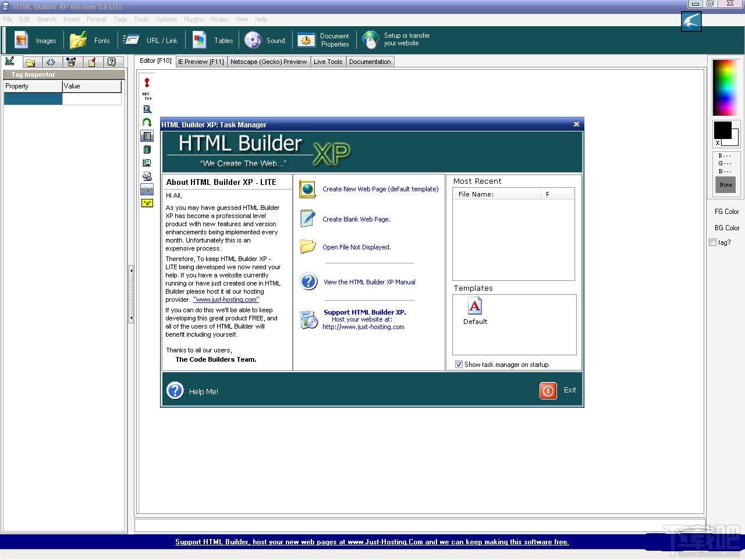745x560 pixels.
Task: Open the Plugins menu
Action: point(194,19)
